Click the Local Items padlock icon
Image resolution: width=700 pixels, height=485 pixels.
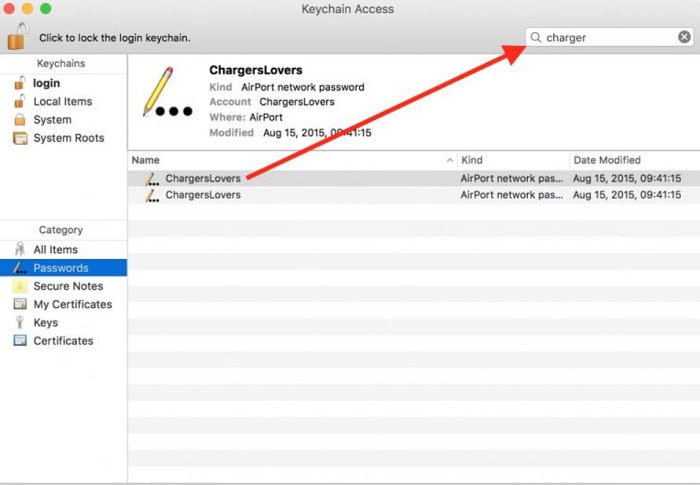[20, 101]
